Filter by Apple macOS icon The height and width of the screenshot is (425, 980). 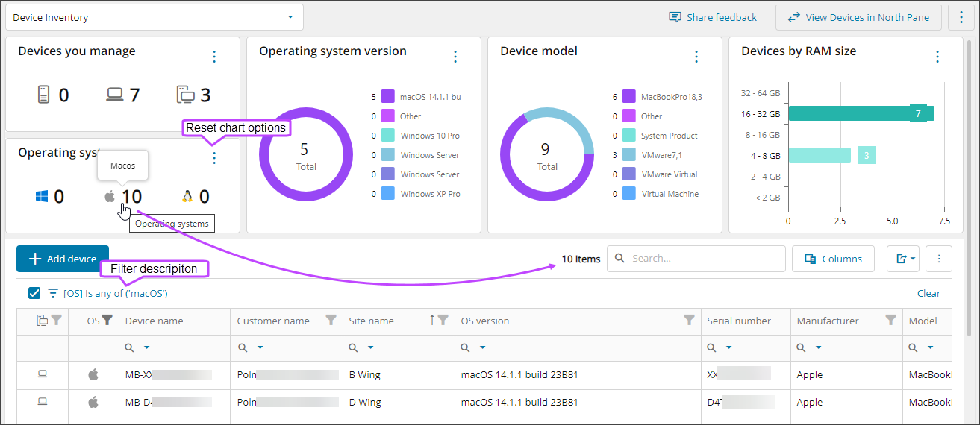(110, 197)
